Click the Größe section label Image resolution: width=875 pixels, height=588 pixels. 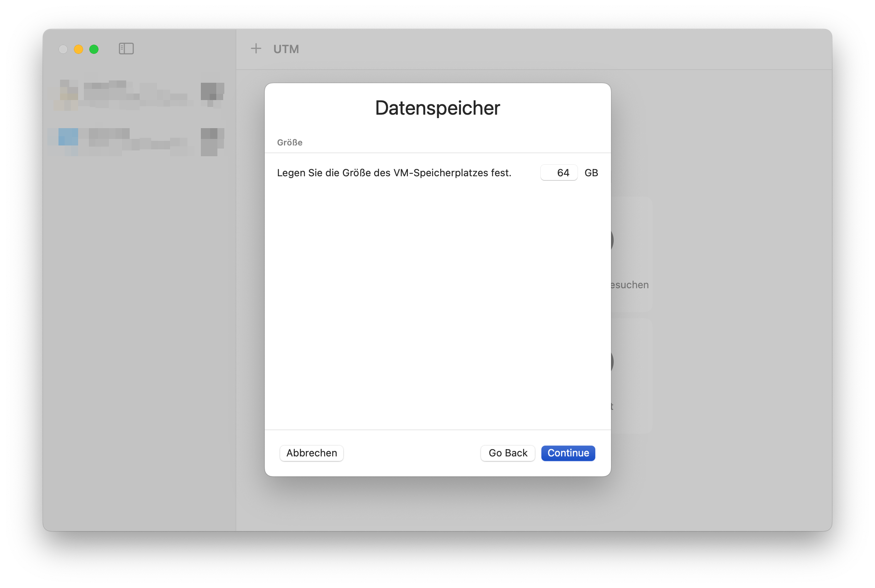290,143
